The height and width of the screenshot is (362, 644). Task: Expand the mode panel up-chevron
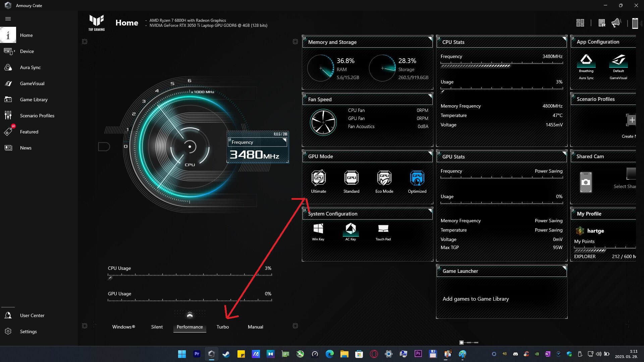[x=190, y=315]
